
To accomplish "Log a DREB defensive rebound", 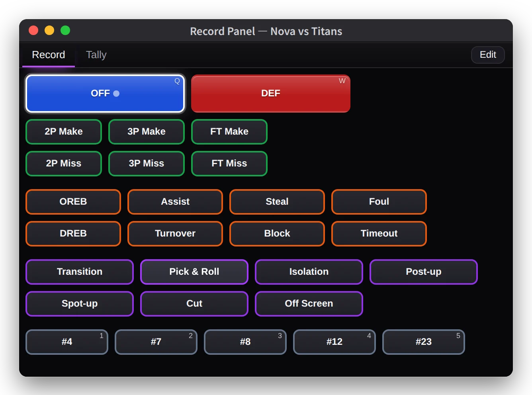I will (73, 234).
